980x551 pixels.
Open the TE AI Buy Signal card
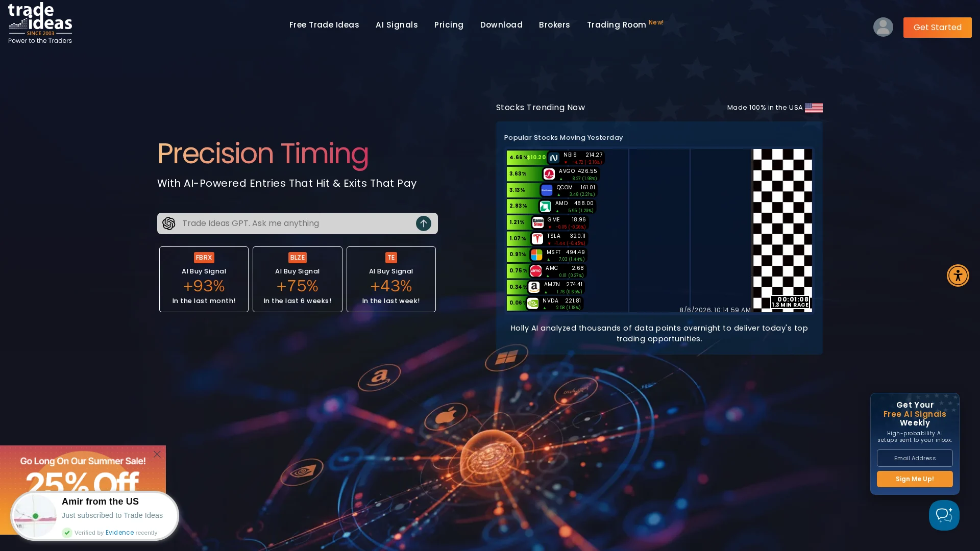[391, 279]
